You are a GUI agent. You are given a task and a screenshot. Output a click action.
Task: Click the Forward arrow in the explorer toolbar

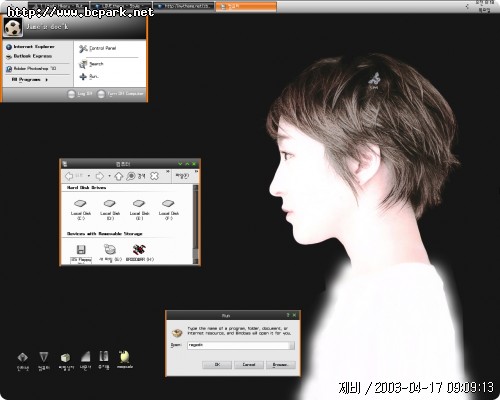pyautogui.click(x=100, y=176)
